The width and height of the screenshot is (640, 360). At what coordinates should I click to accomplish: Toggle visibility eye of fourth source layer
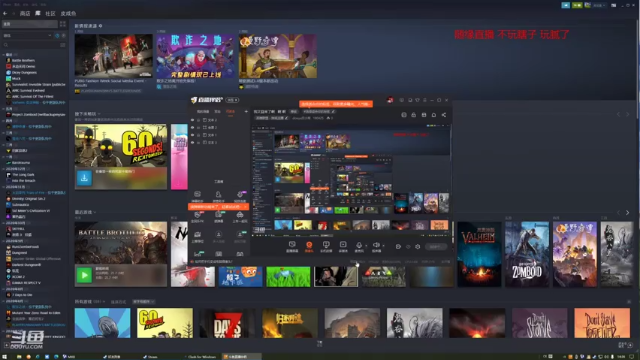(x=192, y=142)
